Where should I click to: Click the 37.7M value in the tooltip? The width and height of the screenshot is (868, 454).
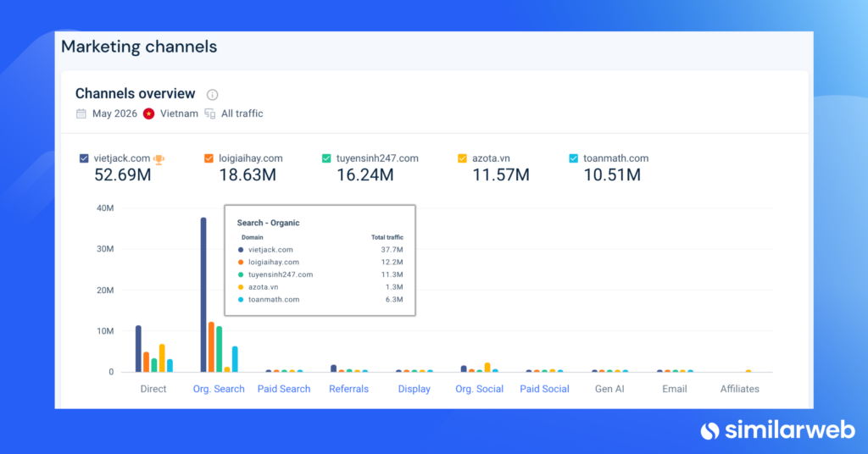[392, 250]
